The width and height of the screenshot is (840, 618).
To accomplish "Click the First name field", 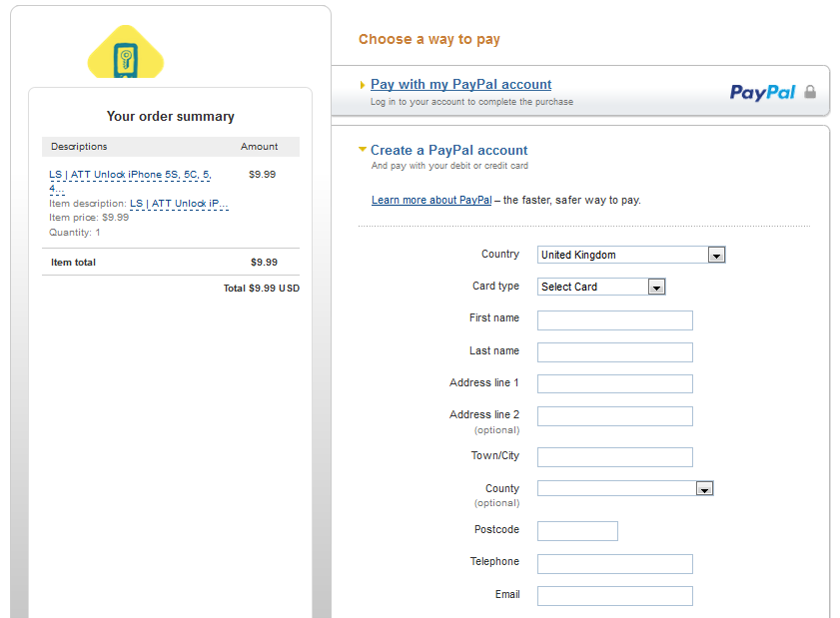I will (x=614, y=320).
